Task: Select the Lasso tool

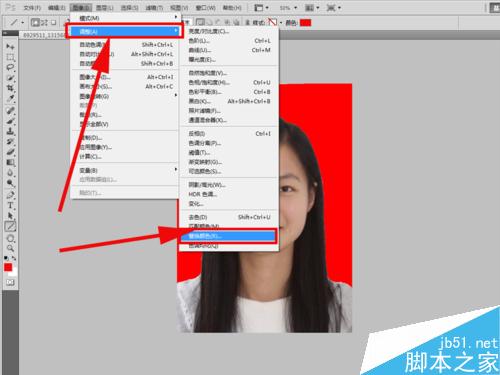Action: pyautogui.click(x=10, y=67)
